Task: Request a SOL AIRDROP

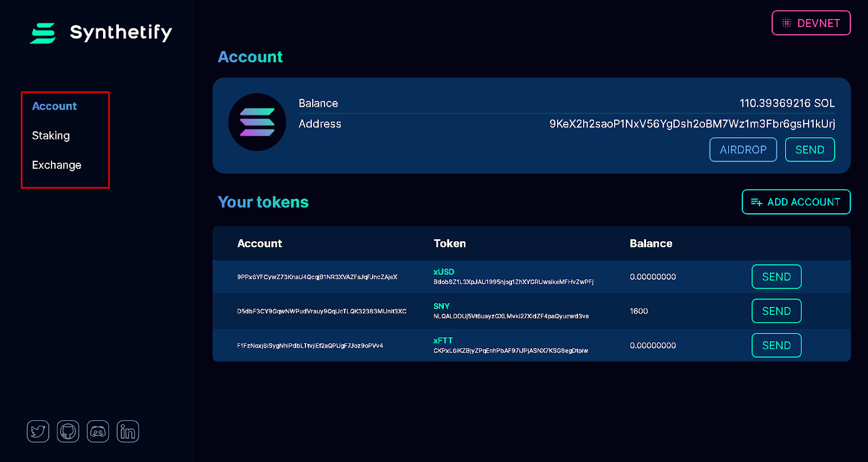Action: coord(743,150)
